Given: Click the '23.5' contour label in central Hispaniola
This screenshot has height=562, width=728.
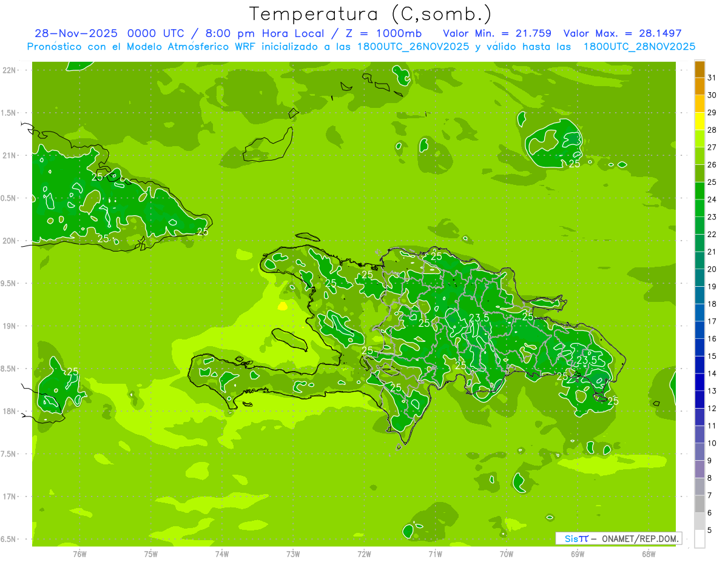Looking at the screenshot, I should (479, 318).
